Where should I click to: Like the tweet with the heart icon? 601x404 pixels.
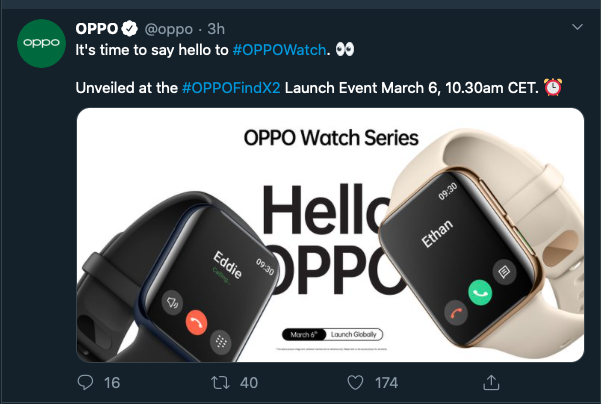pyautogui.click(x=354, y=382)
